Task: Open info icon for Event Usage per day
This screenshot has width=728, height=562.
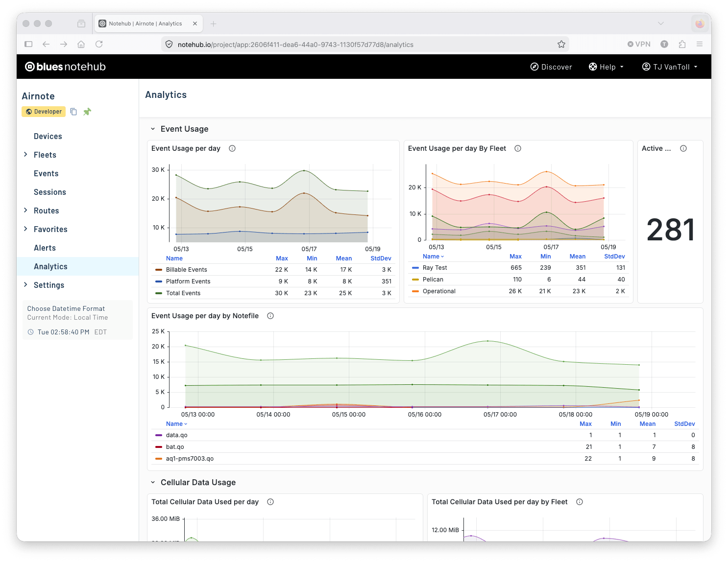Action: click(x=232, y=148)
